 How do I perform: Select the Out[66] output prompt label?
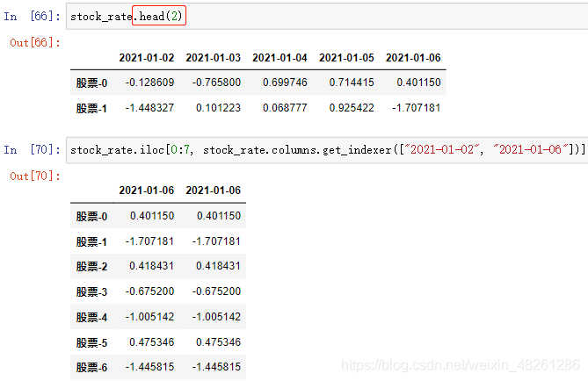pos(35,42)
